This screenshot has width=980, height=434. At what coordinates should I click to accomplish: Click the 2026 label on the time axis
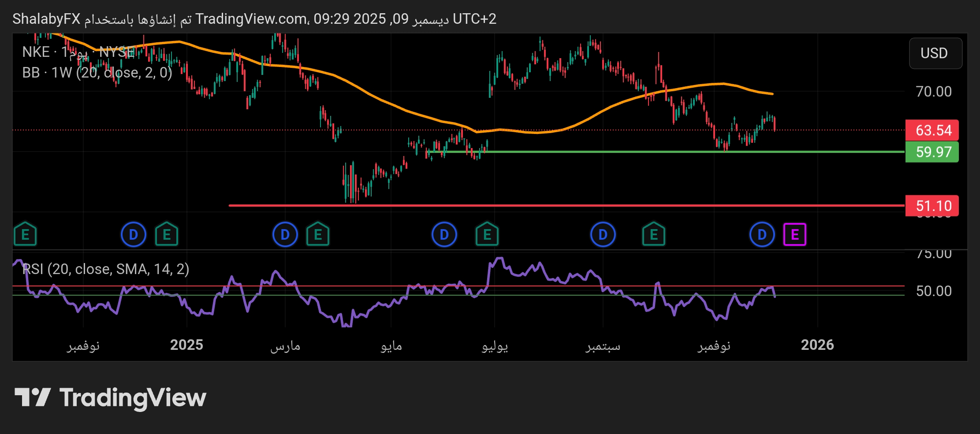817,345
